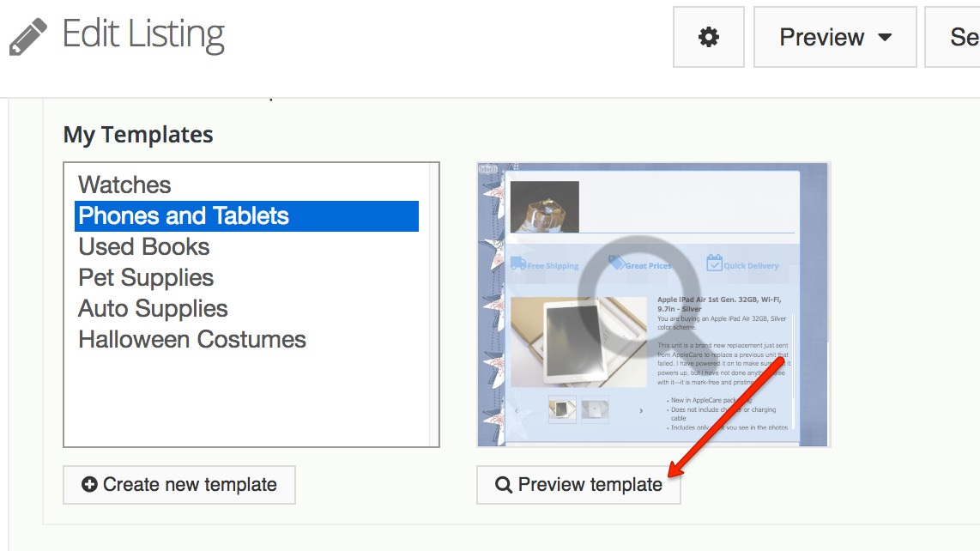Pick the Pet Supplies template
This screenshot has width=980, height=551.
146,278
